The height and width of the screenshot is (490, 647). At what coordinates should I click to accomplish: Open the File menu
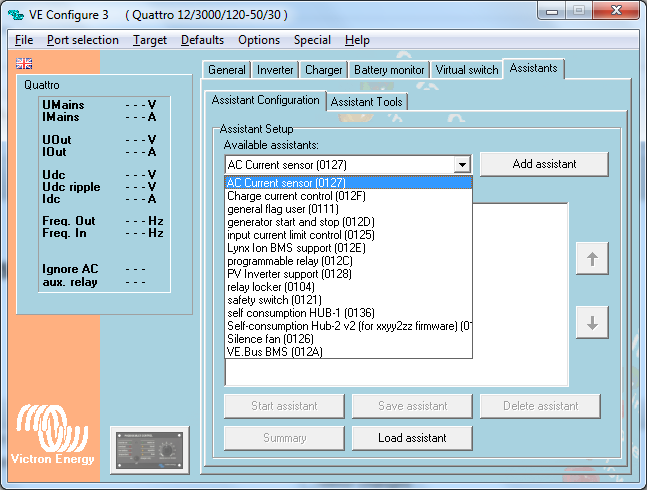tap(24, 40)
